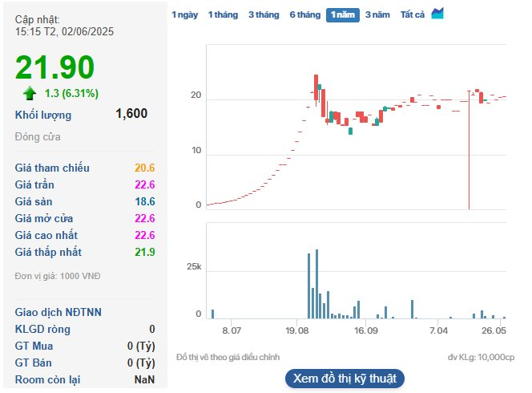Click the area chart type icon
This screenshot has height=393, width=532.
click(437, 14)
